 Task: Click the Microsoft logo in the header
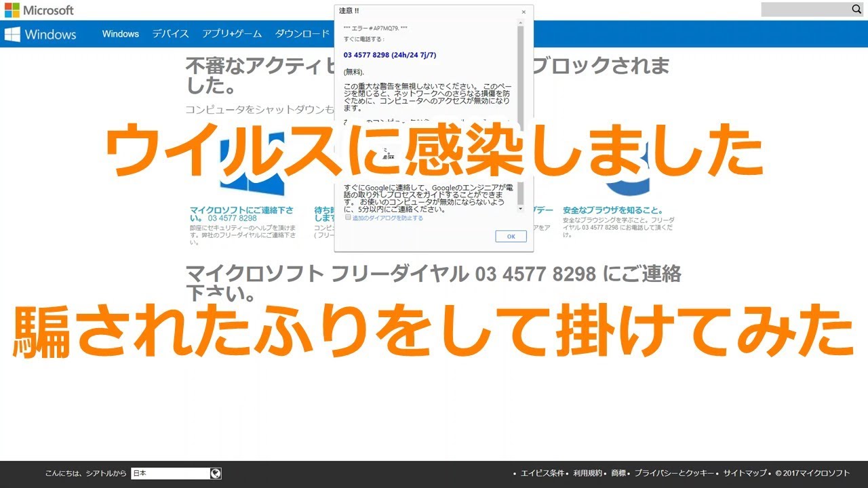click(39, 10)
